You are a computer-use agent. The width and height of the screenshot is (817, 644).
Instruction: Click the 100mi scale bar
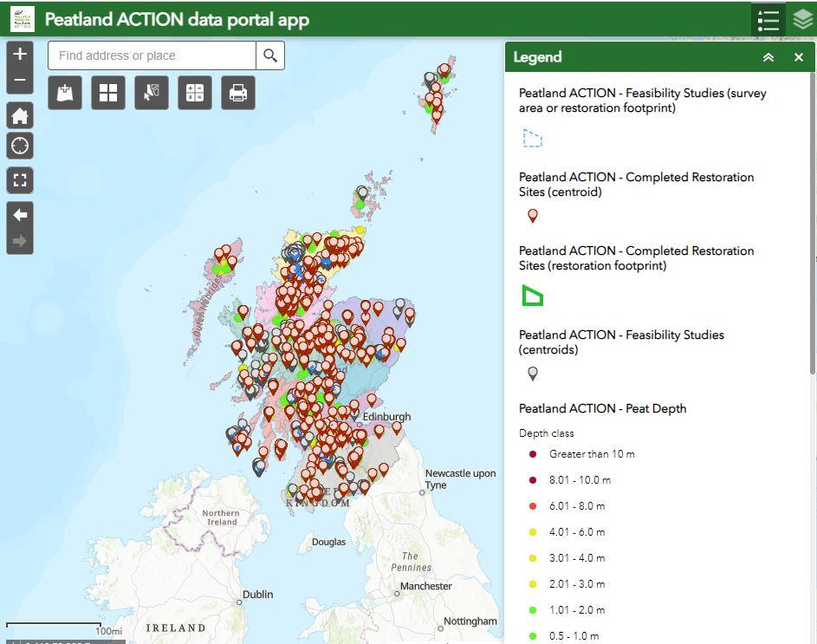(x=64, y=628)
